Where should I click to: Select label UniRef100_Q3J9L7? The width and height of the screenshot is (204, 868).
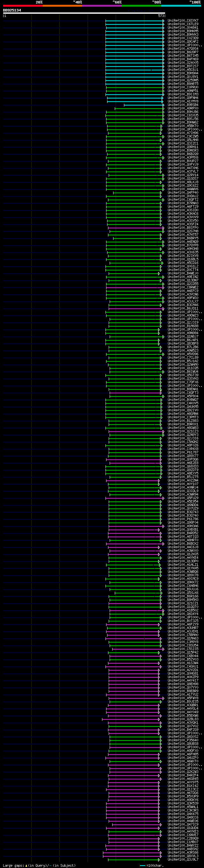tap(183, 860)
